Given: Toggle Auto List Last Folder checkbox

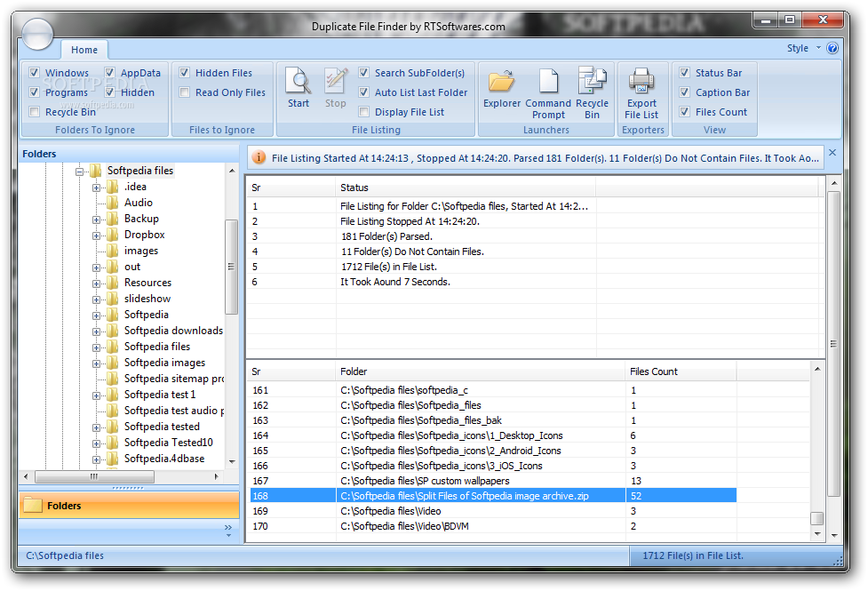Looking at the screenshot, I should (x=363, y=92).
